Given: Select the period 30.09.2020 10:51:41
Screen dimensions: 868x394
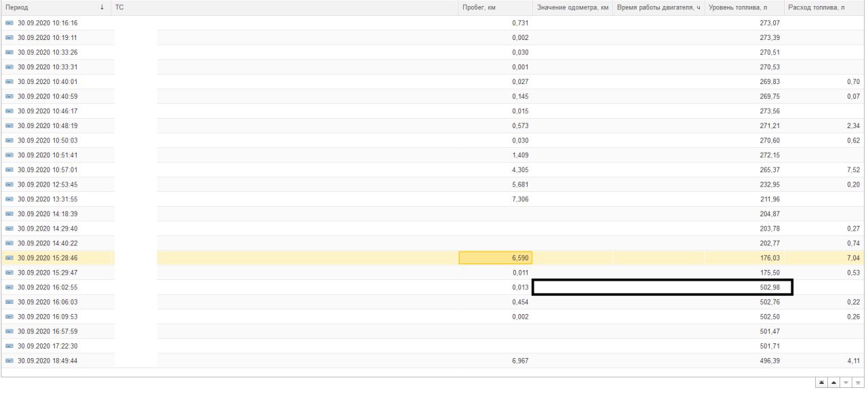Looking at the screenshot, I should [x=47, y=155].
